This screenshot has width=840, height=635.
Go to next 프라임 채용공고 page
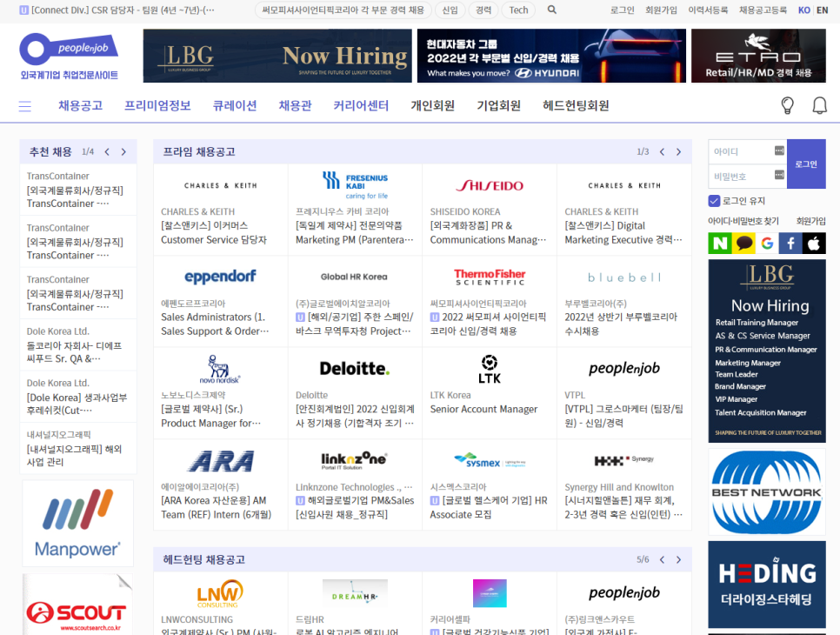click(679, 151)
